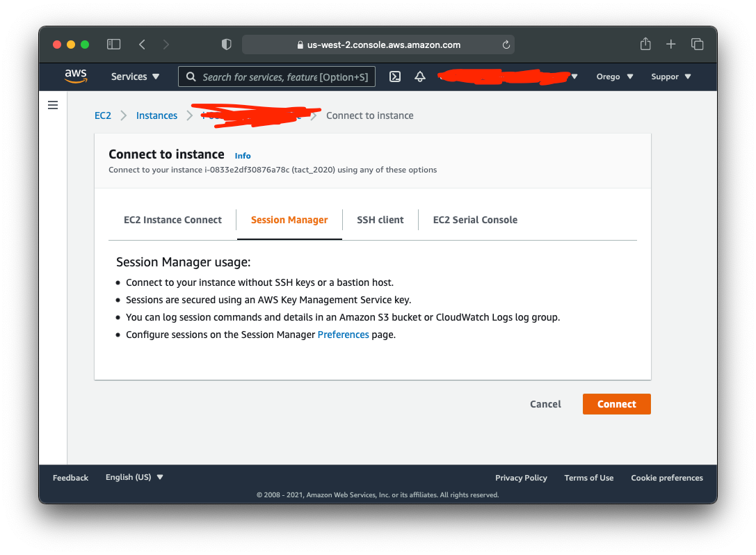756x555 pixels.
Task: Click the 'Connect to instance' breadcrumb text
Action: click(370, 115)
